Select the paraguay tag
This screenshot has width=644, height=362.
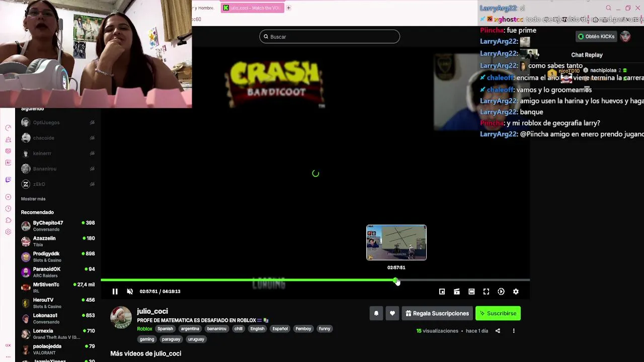click(171, 339)
